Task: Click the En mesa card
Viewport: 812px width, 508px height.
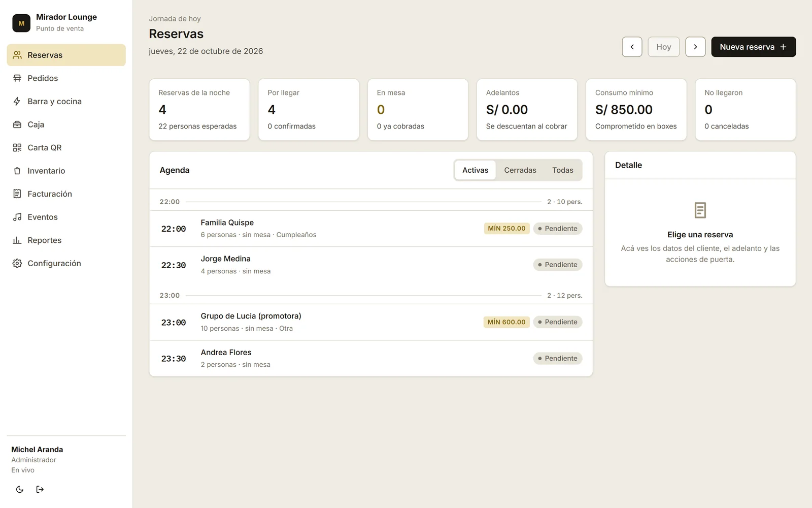Action: (418, 110)
